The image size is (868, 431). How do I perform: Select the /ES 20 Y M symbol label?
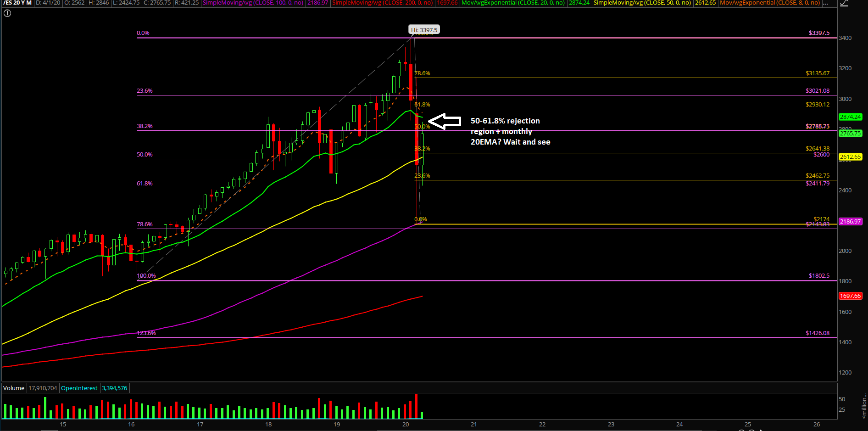click(17, 3)
